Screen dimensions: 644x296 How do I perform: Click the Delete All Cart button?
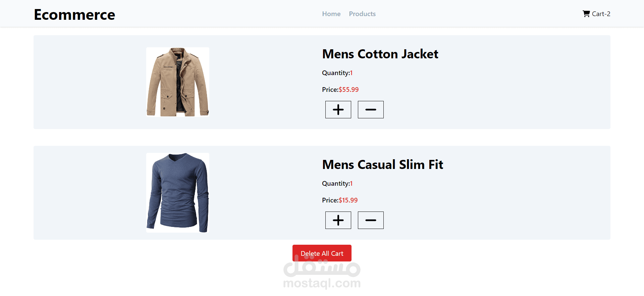click(322, 253)
